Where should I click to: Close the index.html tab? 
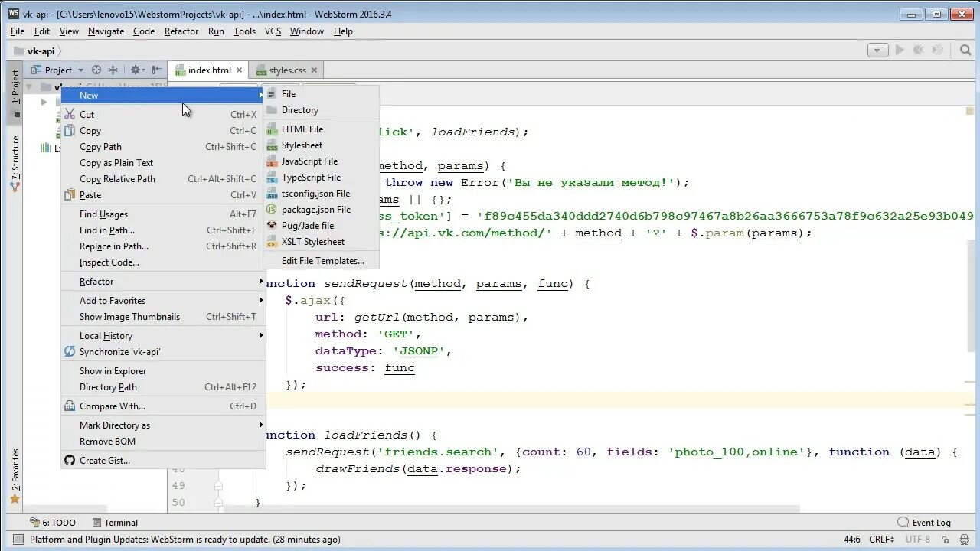(x=239, y=70)
